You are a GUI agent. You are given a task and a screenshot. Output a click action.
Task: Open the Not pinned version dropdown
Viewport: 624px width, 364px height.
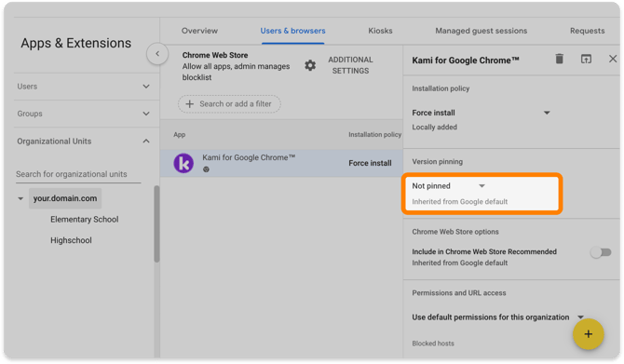449,186
